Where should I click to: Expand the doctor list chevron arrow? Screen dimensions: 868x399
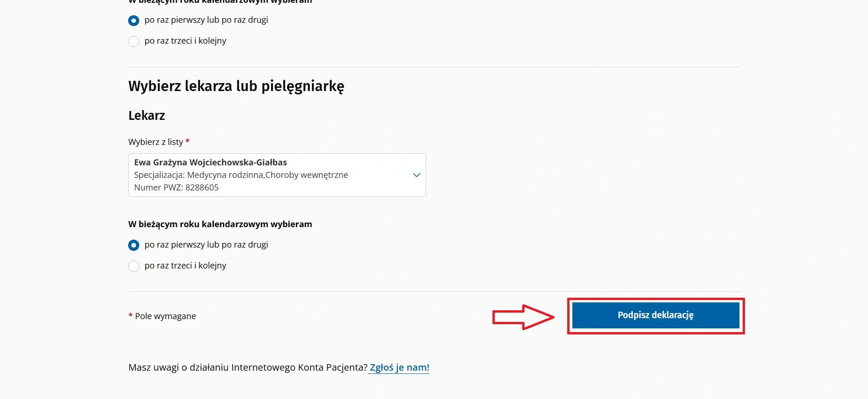point(416,175)
